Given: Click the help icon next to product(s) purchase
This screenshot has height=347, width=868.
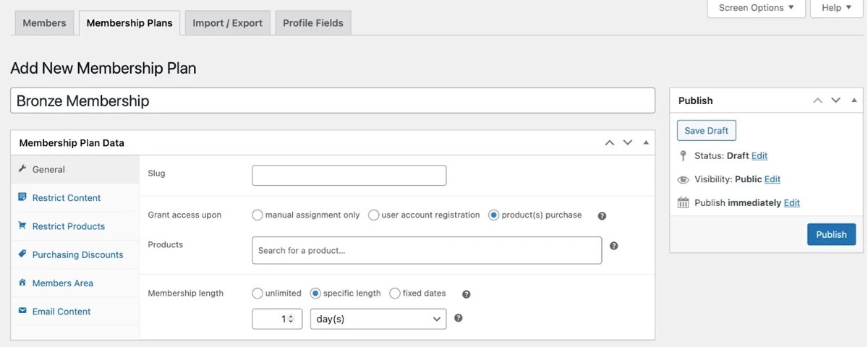Looking at the screenshot, I should pos(602,215).
